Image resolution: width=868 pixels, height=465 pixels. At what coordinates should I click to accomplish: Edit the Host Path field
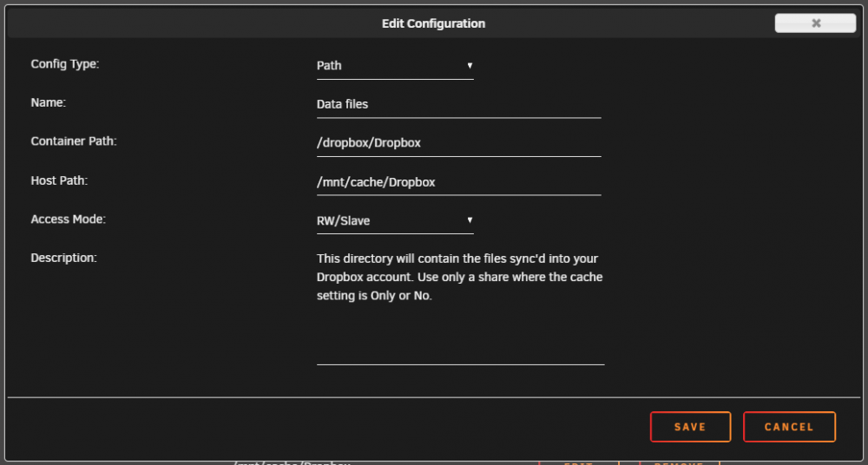coord(459,182)
